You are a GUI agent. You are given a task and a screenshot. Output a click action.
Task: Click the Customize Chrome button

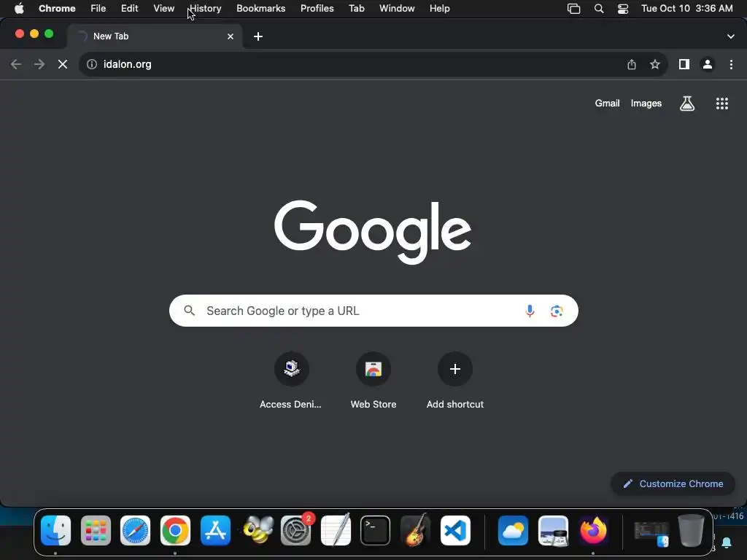pyautogui.click(x=673, y=484)
